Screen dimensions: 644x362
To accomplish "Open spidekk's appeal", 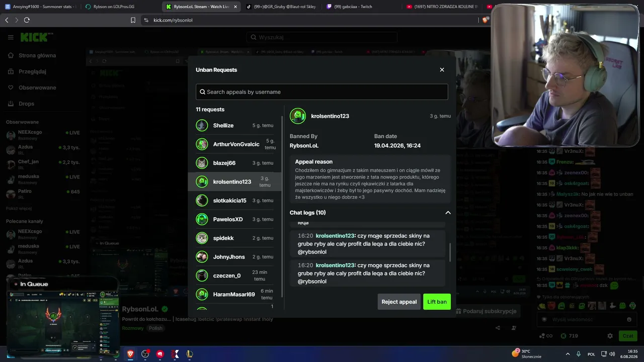I will (234, 238).
